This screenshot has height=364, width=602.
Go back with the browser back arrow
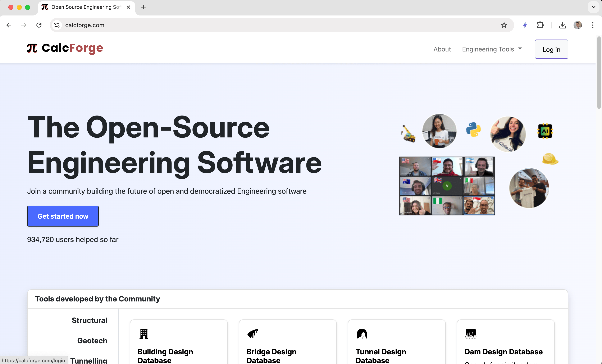9,25
